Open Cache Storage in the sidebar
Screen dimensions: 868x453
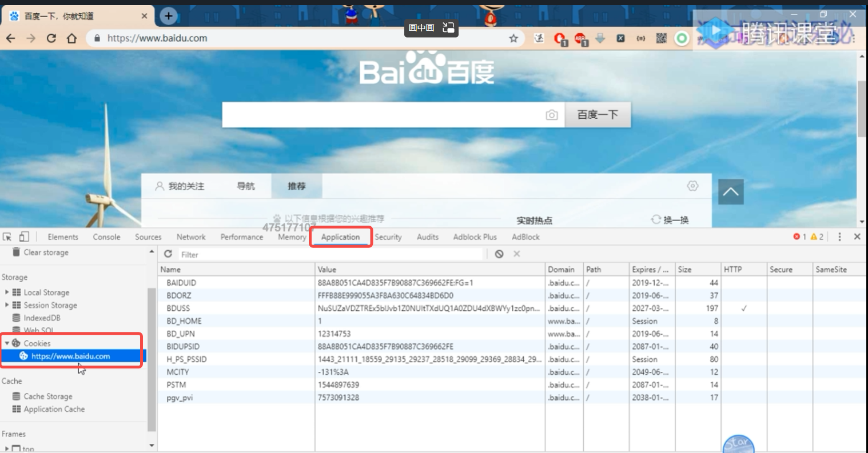tap(48, 396)
